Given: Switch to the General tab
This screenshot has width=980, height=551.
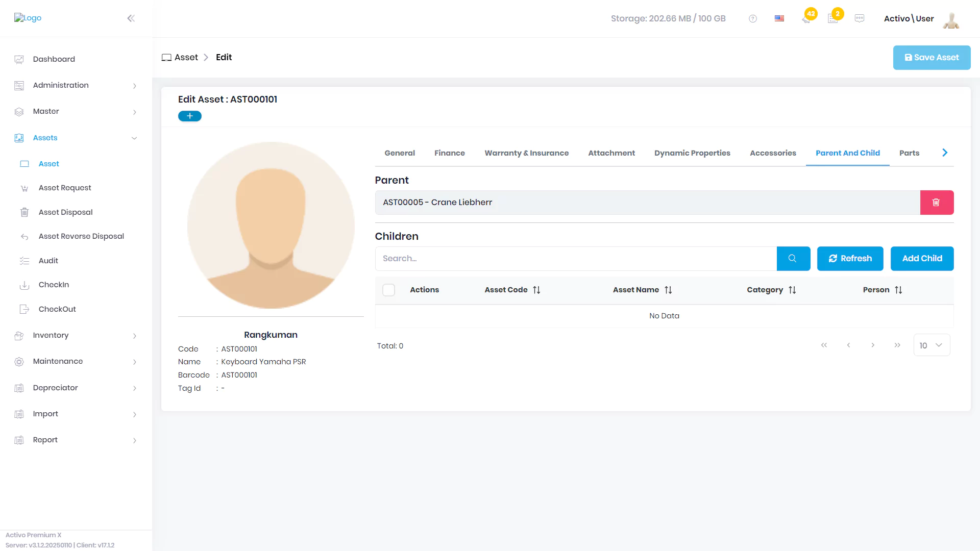Looking at the screenshot, I should 400,153.
